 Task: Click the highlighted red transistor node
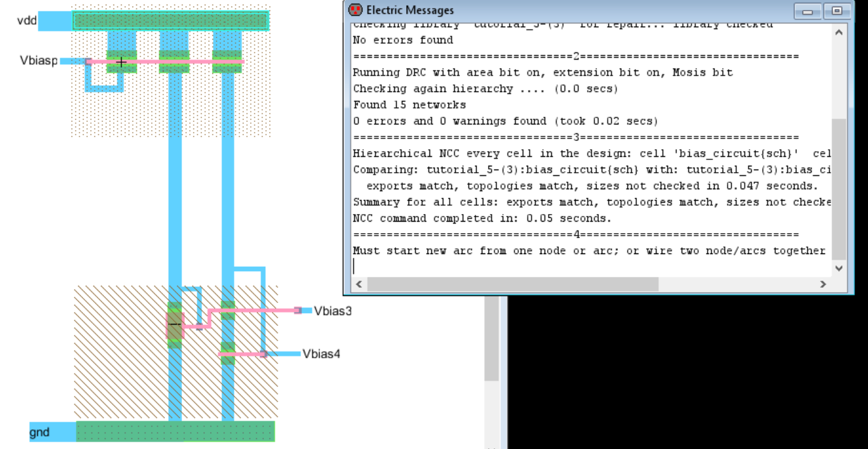coord(174,325)
